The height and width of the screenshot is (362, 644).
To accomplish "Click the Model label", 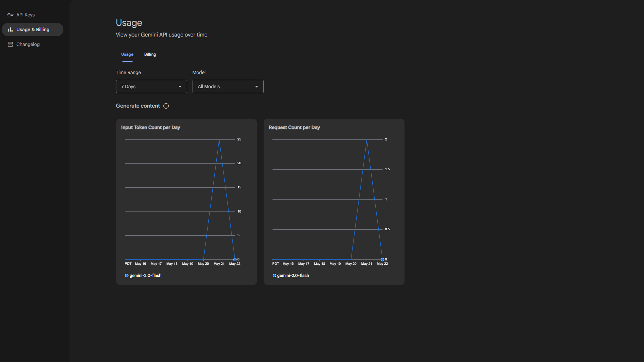I will coord(199,72).
